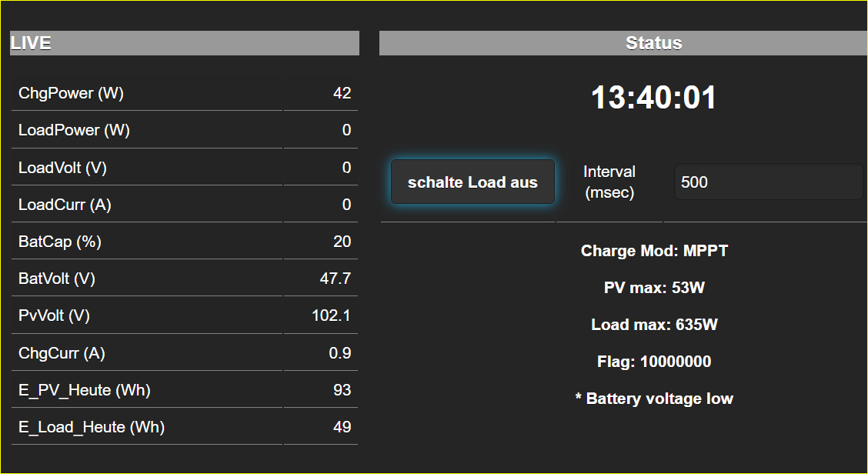
Task: Click the "schalte Load aus" button
Action: click(x=472, y=182)
